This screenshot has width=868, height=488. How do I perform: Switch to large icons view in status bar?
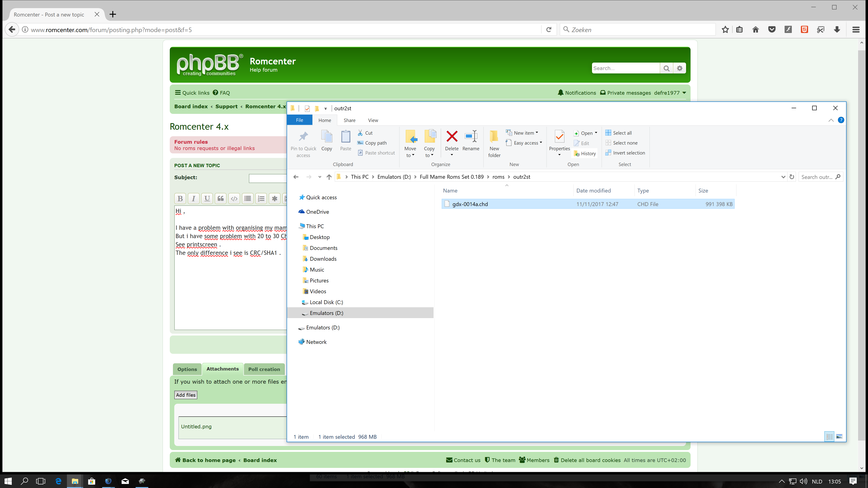tap(839, 436)
